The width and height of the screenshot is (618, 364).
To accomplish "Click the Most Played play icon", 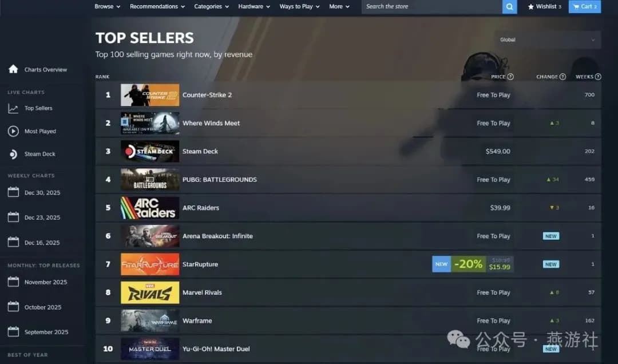I will coord(13,131).
